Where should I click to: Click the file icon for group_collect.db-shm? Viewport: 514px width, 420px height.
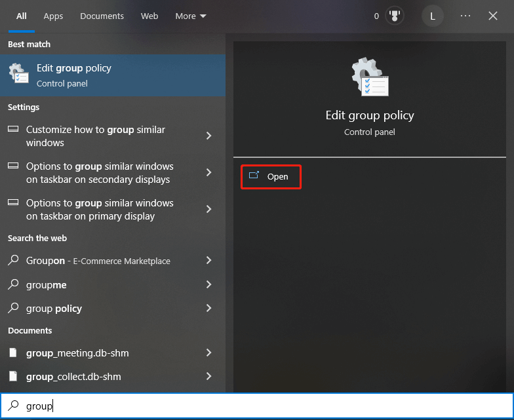click(x=13, y=376)
